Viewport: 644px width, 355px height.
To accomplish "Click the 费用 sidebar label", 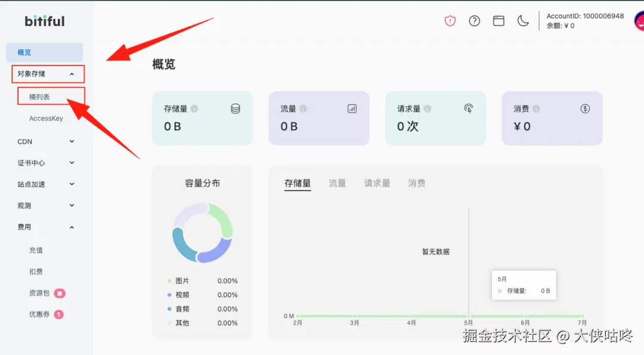I will tap(24, 227).
